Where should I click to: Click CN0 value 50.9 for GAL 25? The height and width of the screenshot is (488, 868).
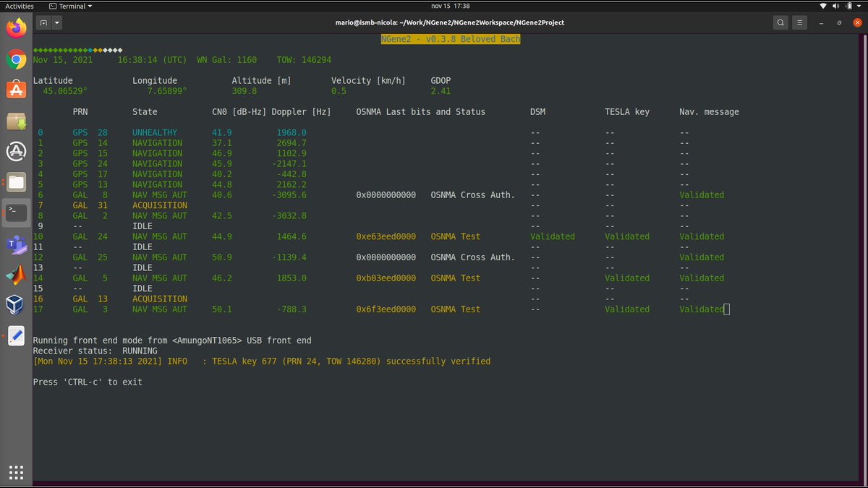(x=222, y=257)
